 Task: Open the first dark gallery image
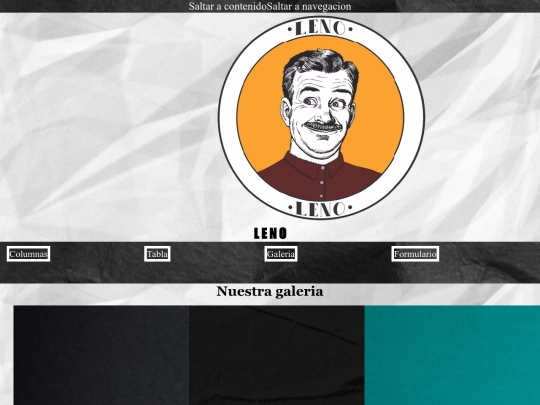(101, 355)
